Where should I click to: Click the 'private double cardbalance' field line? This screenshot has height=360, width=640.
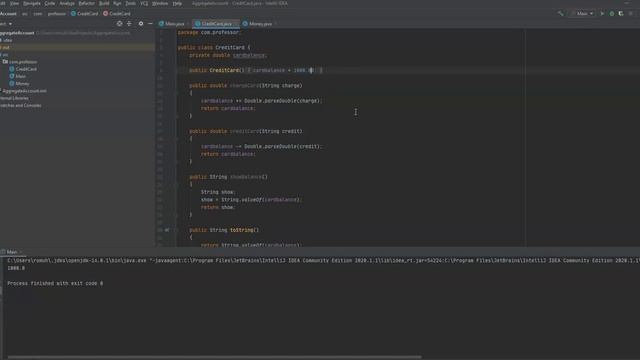tap(228, 55)
